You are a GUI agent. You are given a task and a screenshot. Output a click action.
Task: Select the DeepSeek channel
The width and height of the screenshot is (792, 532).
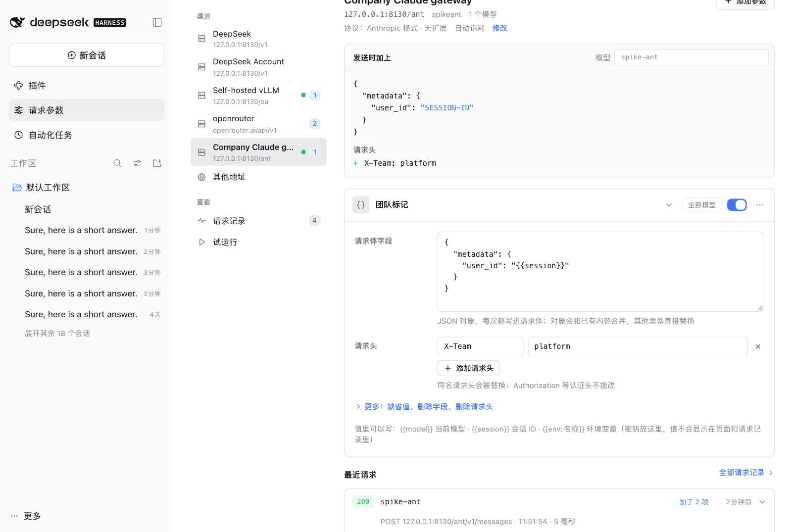pyautogui.click(x=258, y=39)
